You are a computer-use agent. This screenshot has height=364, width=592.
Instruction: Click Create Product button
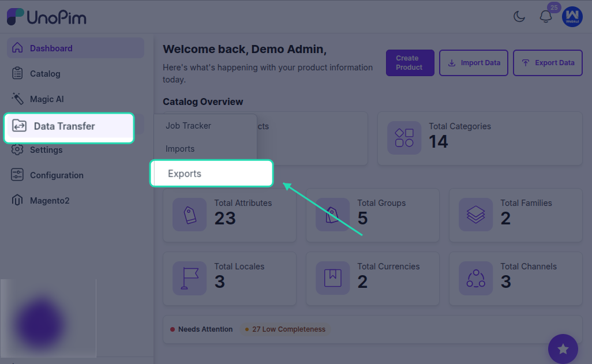pos(410,63)
